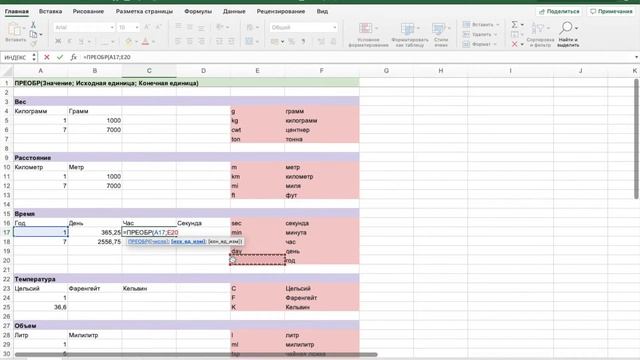
Task: Click the Paste (Вставить) clipboard icon
Action: point(14,29)
